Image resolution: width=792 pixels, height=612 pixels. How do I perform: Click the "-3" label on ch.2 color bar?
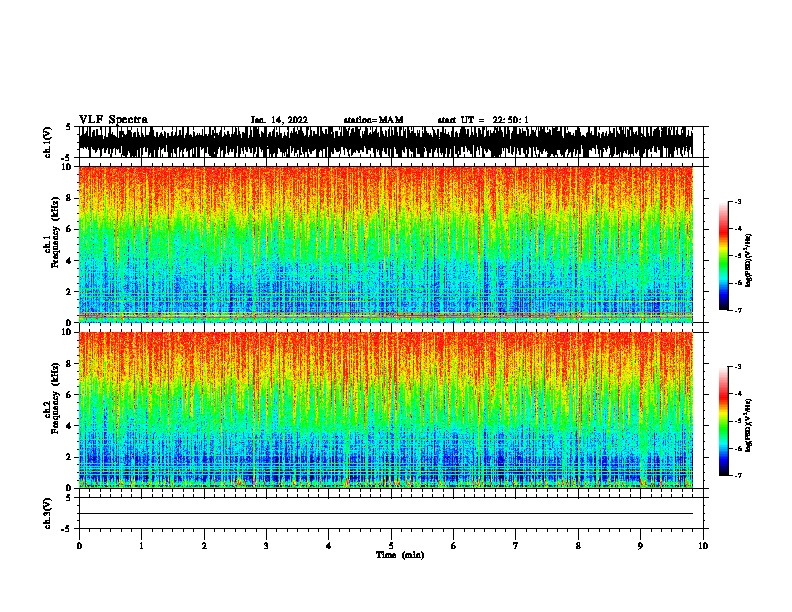coord(738,367)
